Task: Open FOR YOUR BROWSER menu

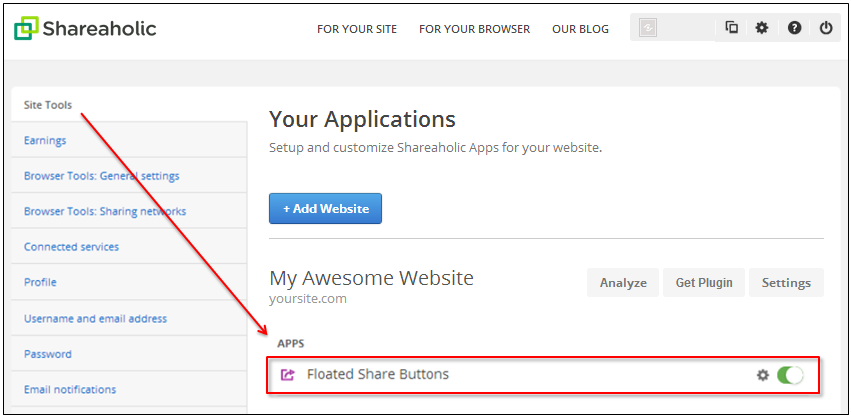Action: [474, 29]
